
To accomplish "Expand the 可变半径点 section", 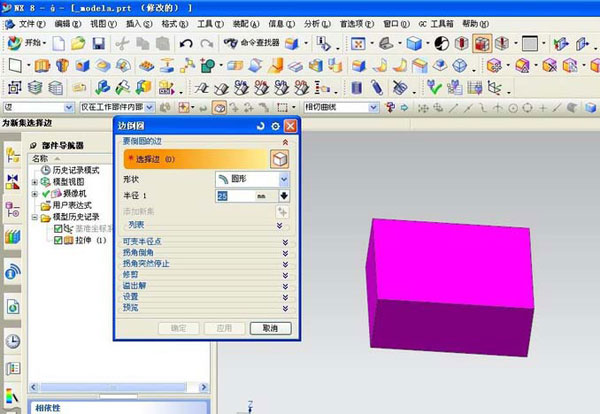I will click(x=205, y=242).
